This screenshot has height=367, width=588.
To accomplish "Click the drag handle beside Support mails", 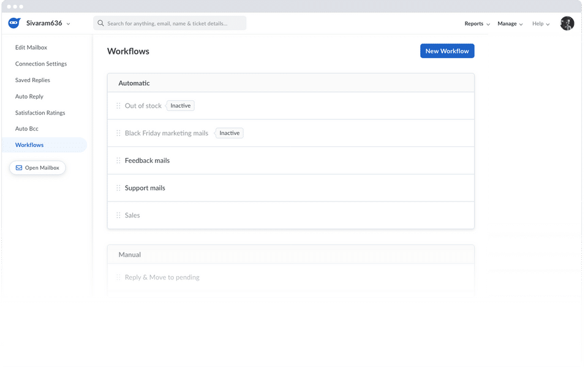I will [x=118, y=188].
